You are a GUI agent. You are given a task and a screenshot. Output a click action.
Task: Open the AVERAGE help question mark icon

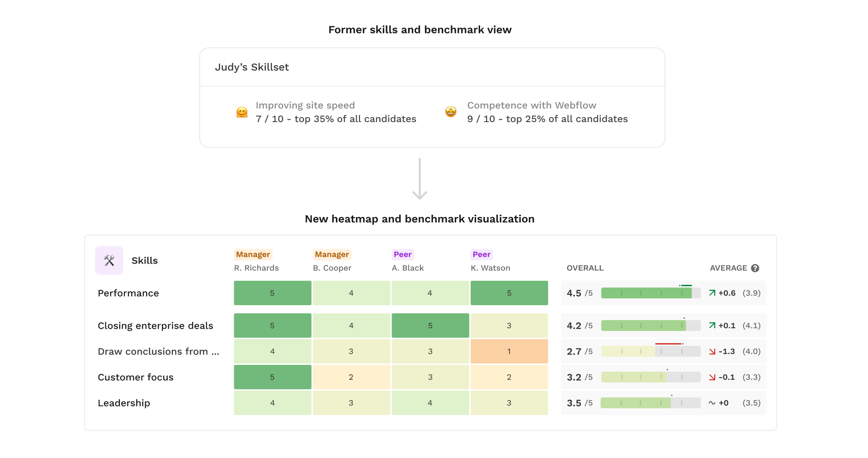[x=755, y=268]
